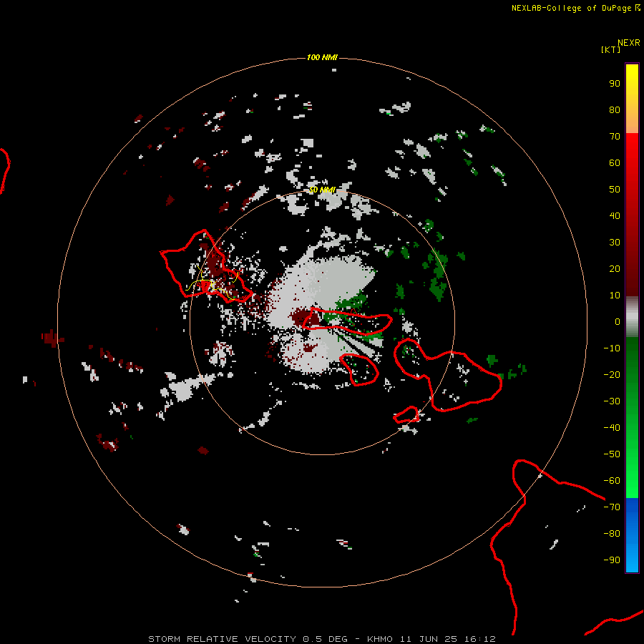The width and height of the screenshot is (644, 644).
Task: Click the -70 value on the color scale
Action: pyautogui.click(x=612, y=507)
